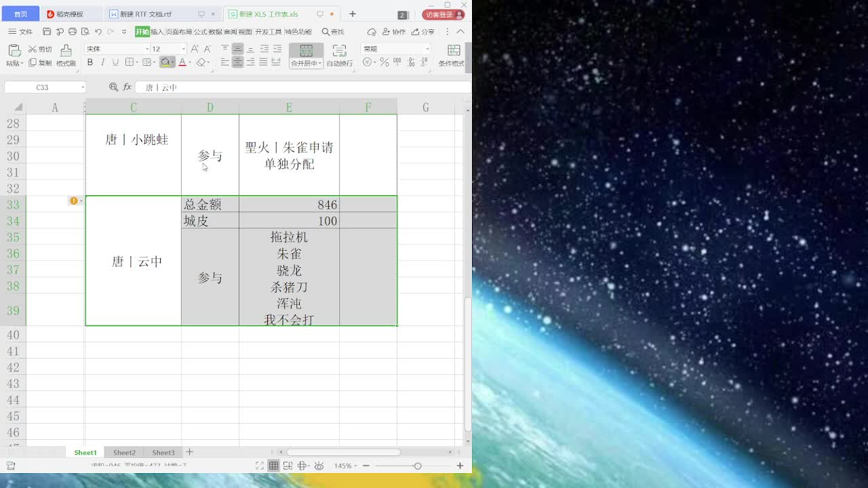Image resolution: width=868 pixels, height=488 pixels.
Task: Click the Search (查找) button
Action: pyautogui.click(x=333, y=32)
